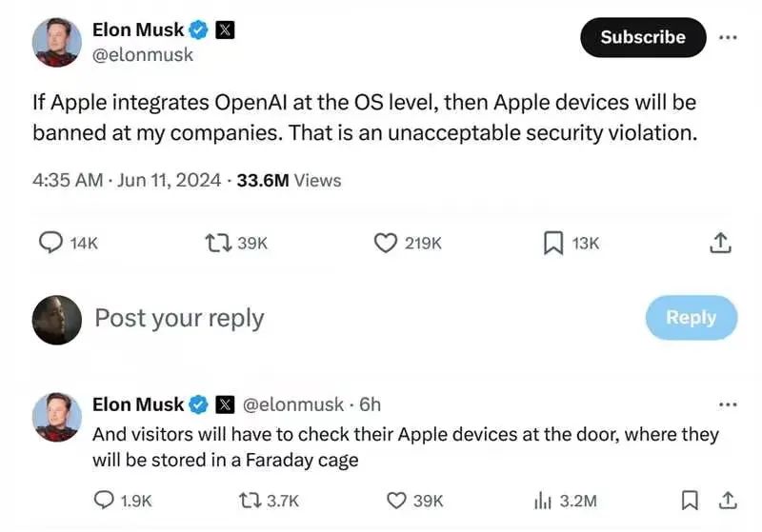Open more options menu on the reply tweet
Screen dimensions: 762x532
click(x=728, y=404)
